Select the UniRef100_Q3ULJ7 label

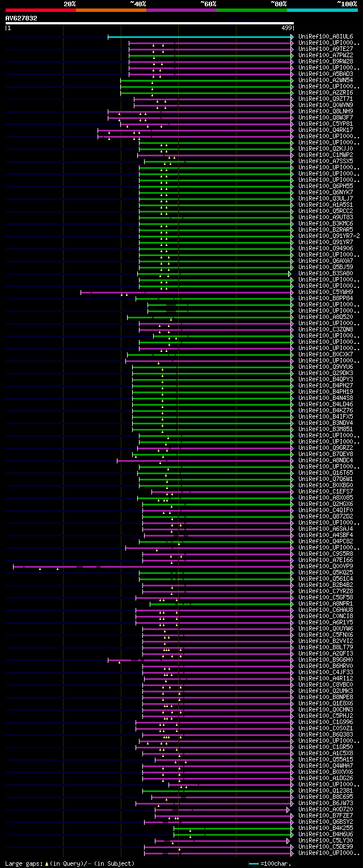[x=326, y=199]
